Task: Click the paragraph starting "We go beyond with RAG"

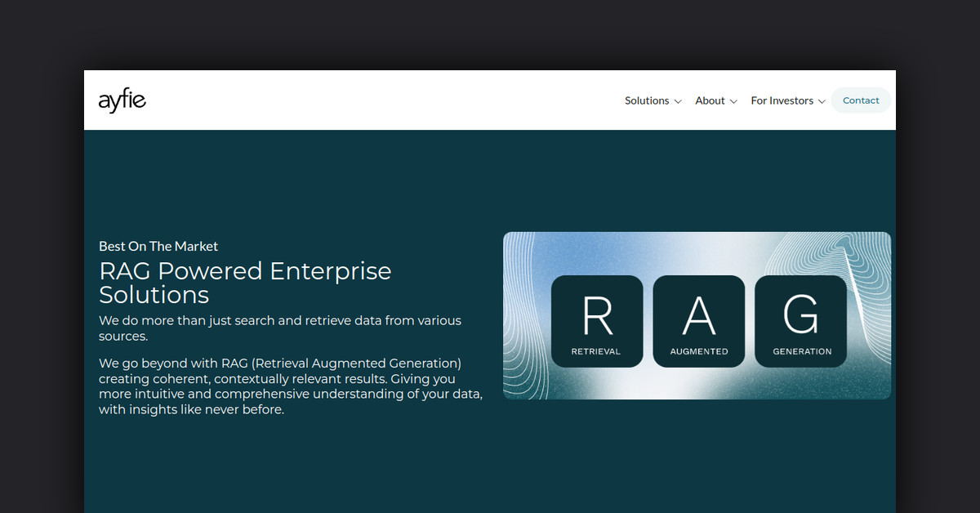Action: click(x=290, y=386)
